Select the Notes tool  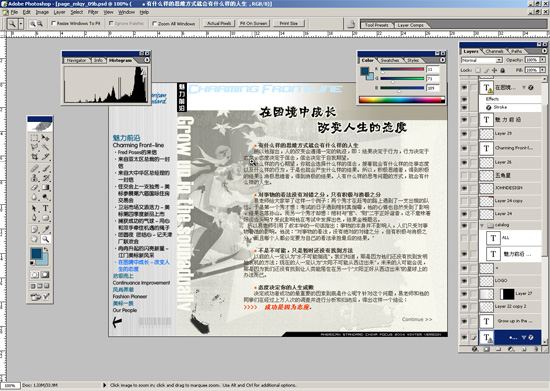pos(34,230)
